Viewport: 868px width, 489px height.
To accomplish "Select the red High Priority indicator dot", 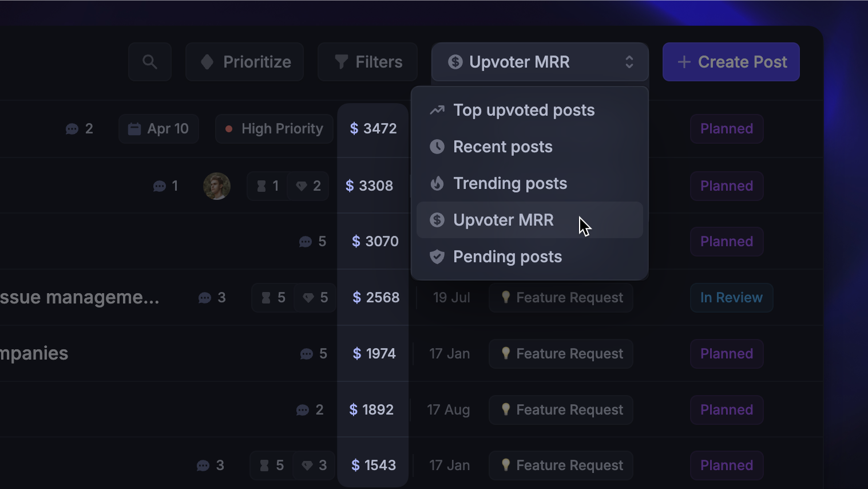I will pos(229,129).
